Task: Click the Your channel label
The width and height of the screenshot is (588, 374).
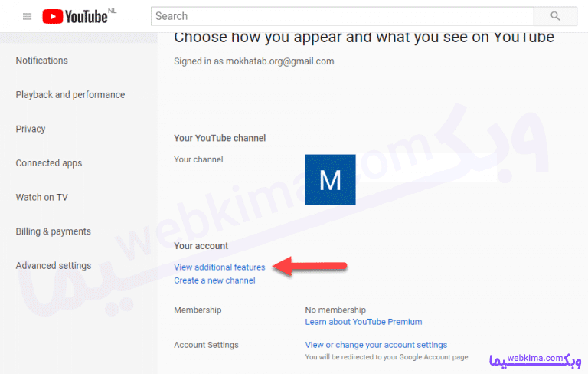Action: [x=198, y=159]
